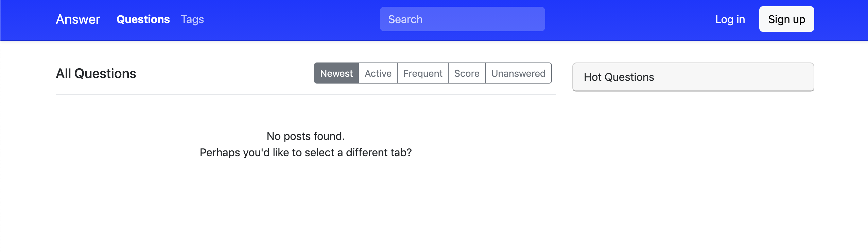This screenshot has height=252, width=868.
Task: Select the bold Questions link in header
Action: (143, 19)
